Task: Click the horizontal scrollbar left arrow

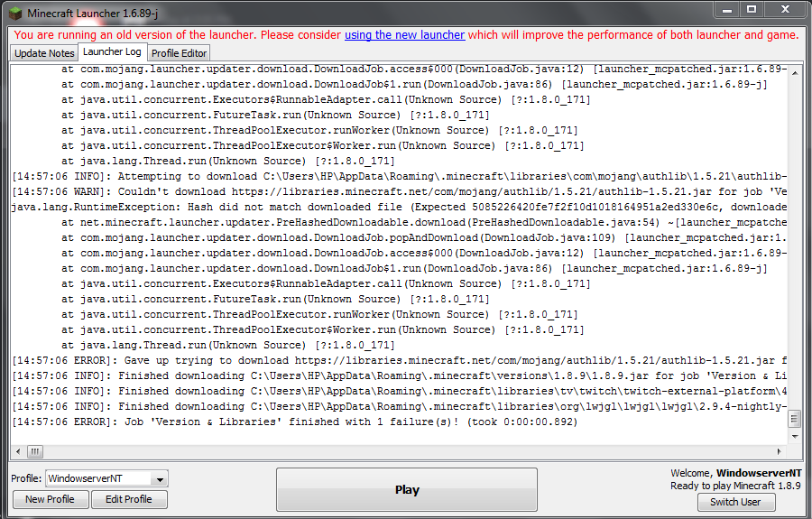Action: (x=18, y=451)
